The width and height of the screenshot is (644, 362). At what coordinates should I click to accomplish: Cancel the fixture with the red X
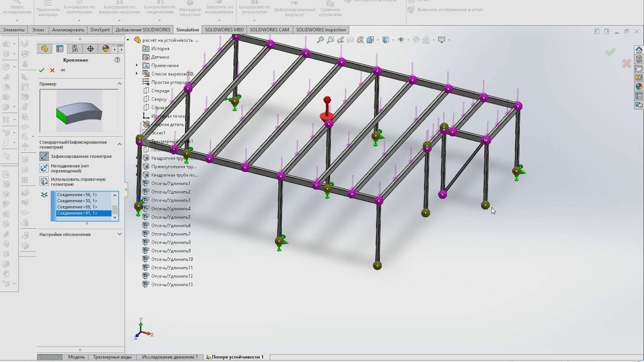pyautogui.click(x=52, y=70)
